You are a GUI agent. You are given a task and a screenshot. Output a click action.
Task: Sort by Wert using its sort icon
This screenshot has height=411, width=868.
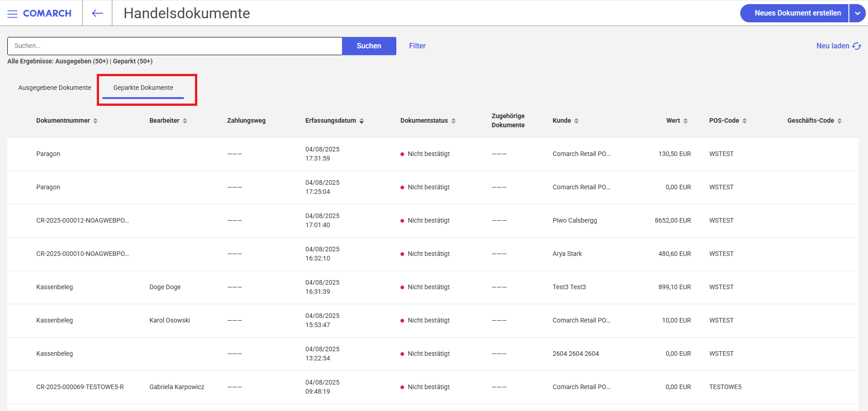coord(685,121)
